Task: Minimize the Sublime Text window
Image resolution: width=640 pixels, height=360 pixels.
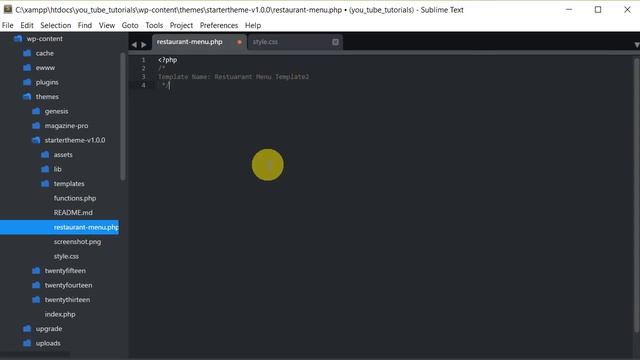Action: pyautogui.click(x=569, y=9)
